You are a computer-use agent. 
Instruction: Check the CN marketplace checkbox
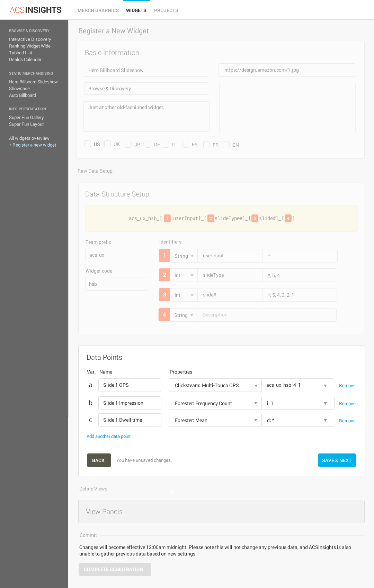226,145
